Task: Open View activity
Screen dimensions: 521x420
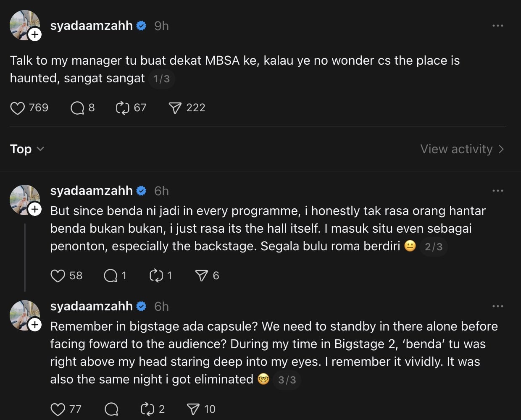Action: (462, 149)
